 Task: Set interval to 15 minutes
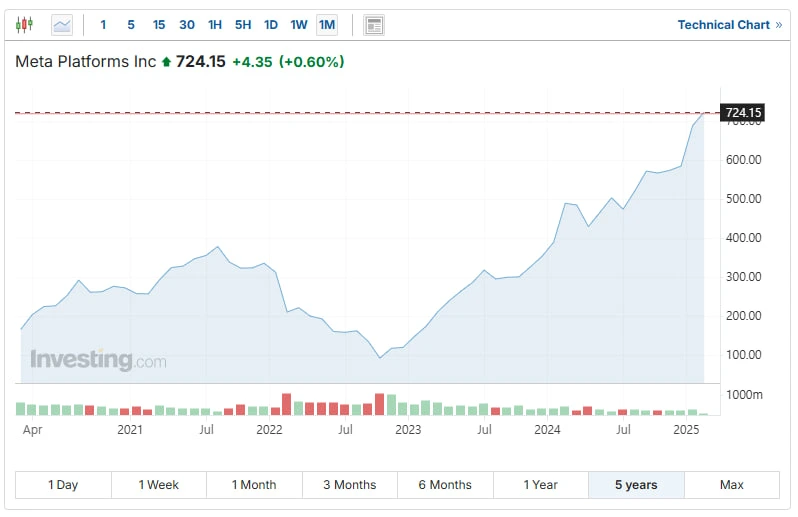159,25
